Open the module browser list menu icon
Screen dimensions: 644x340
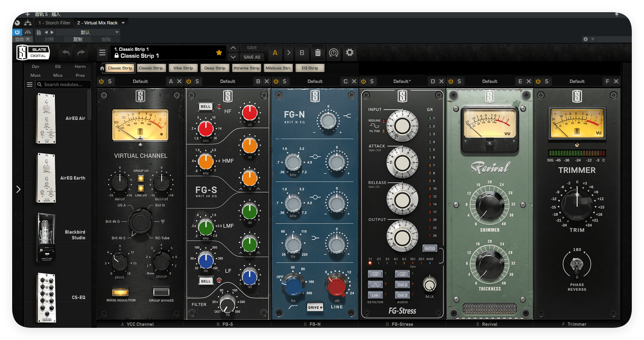[30, 84]
